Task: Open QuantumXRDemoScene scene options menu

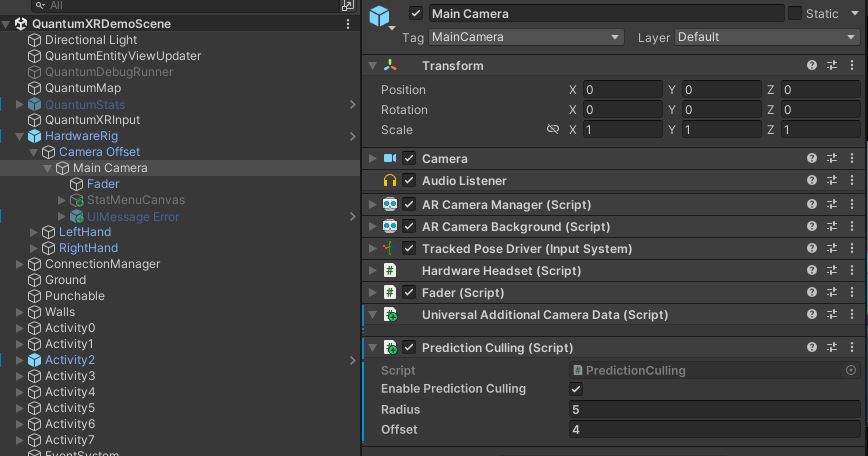Action: coord(348,24)
